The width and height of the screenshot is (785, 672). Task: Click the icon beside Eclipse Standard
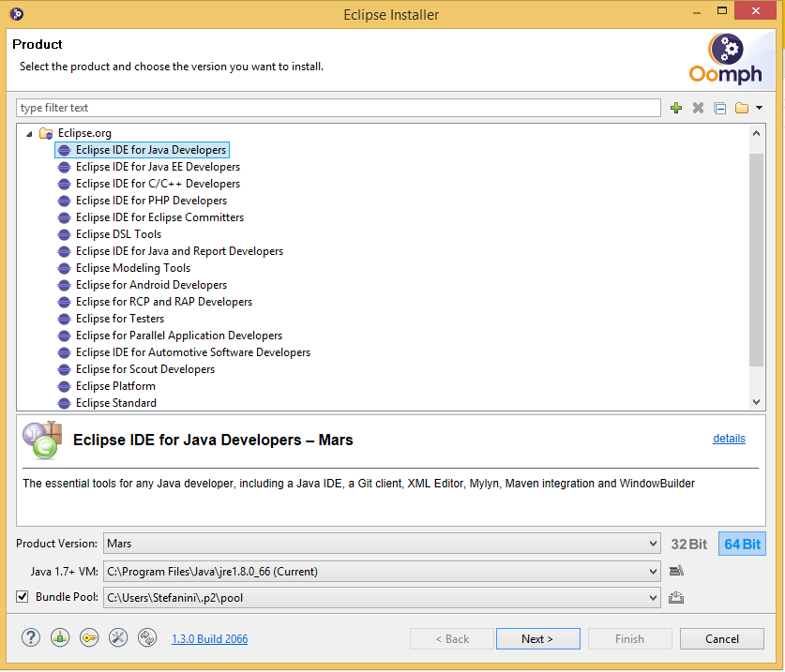[x=64, y=403]
